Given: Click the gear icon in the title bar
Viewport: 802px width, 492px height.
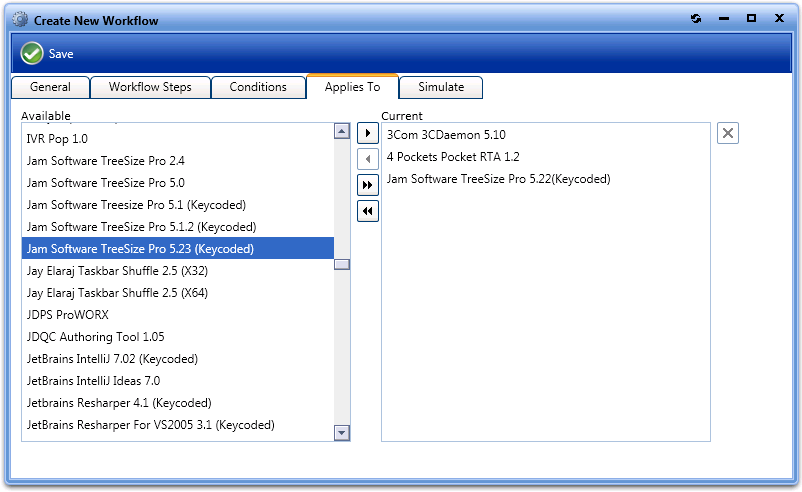Looking at the screenshot, I should tap(20, 20).
